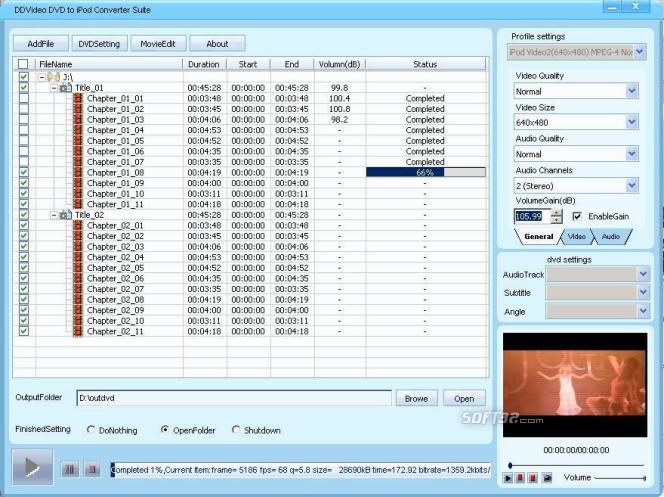Click the first red preview control beside play
Image resolution: width=664 pixels, height=497 pixels.
coord(520,478)
